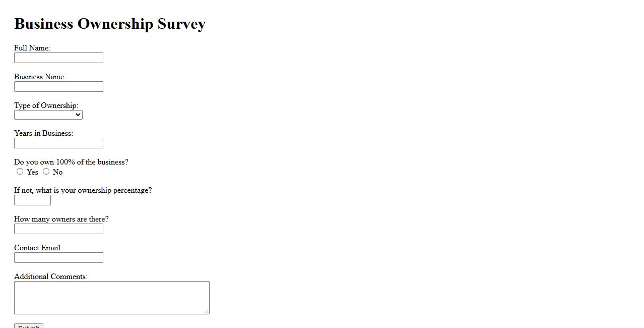The width and height of the screenshot is (644, 328).
Task: Select the Yes radio button
Action: pyautogui.click(x=20, y=172)
